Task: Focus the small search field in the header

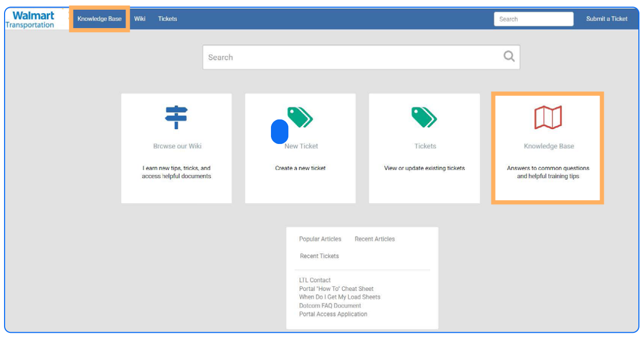Action: coord(534,19)
